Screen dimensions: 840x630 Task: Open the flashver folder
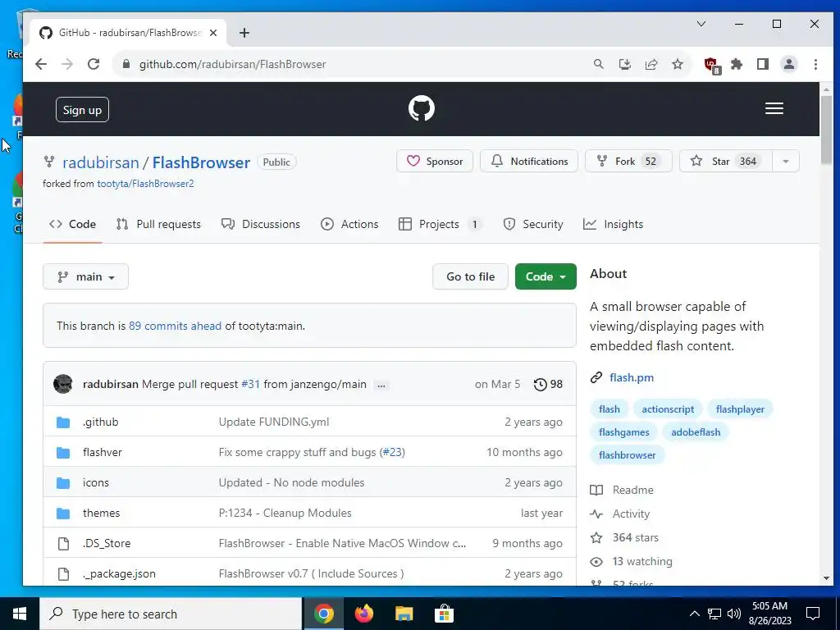click(x=103, y=453)
